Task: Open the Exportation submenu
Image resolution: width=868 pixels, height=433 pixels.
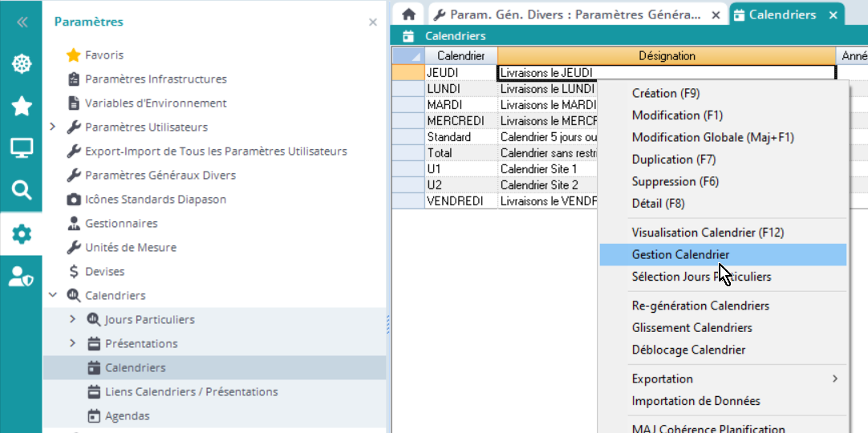Action: click(x=722, y=378)
